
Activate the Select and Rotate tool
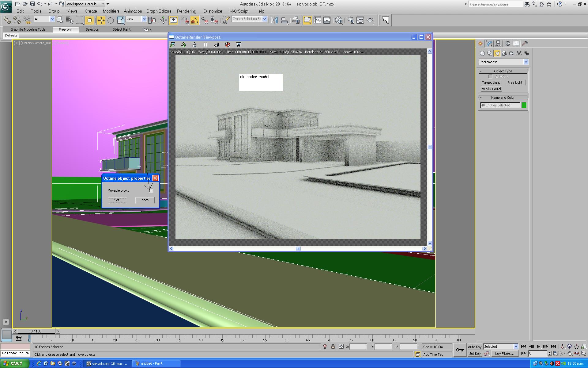click(111, 20)
